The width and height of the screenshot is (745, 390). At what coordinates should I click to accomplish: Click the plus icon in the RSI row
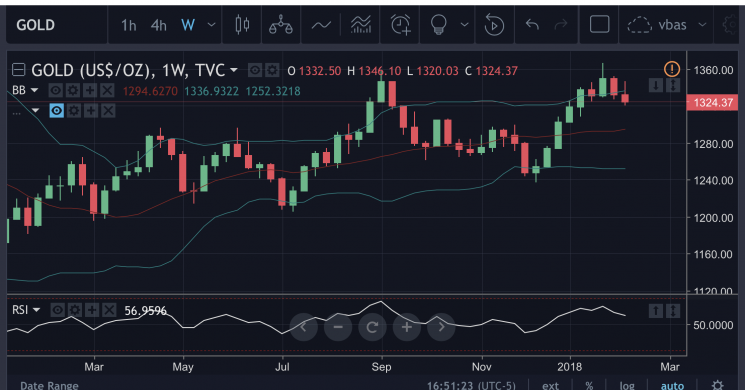[x=92, y=310]
